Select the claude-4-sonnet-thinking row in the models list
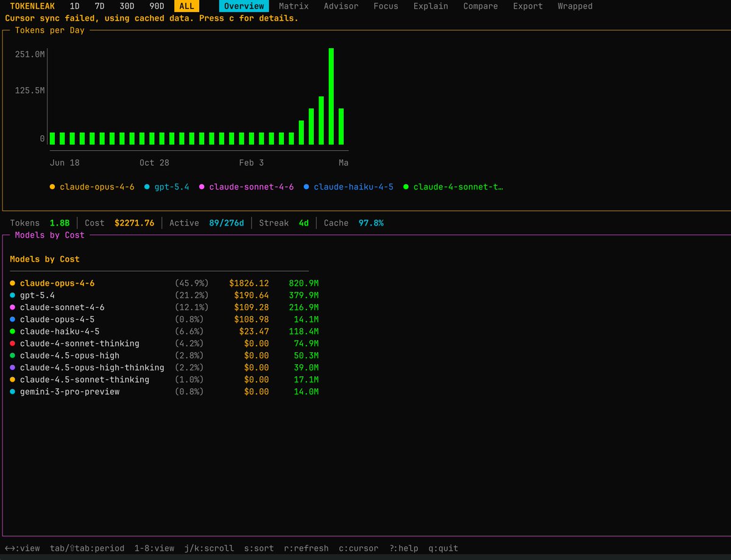731x560 pixels. tap(164, 344)
